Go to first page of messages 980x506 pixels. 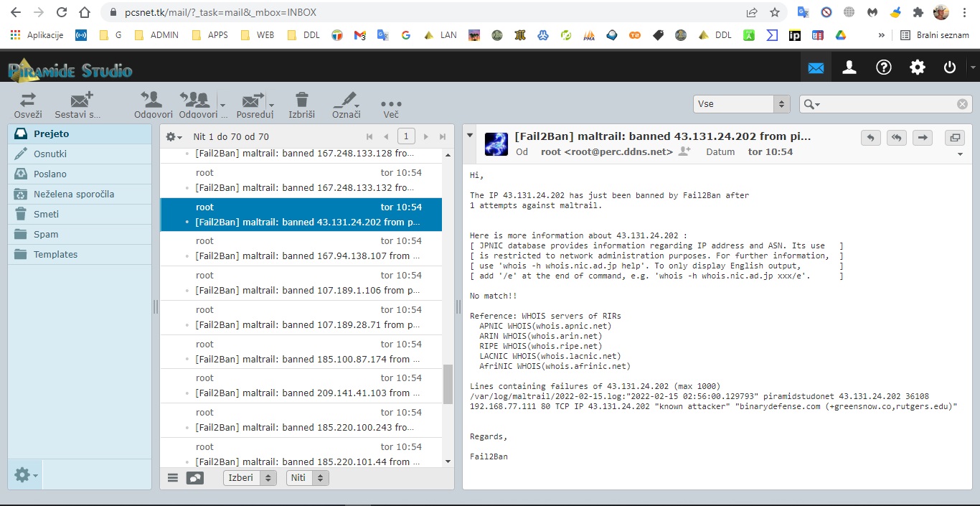coord(369,136)
